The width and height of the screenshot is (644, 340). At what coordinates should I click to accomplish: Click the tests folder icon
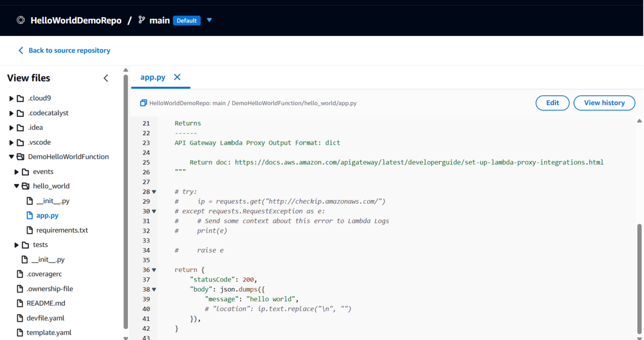(25, 245)
